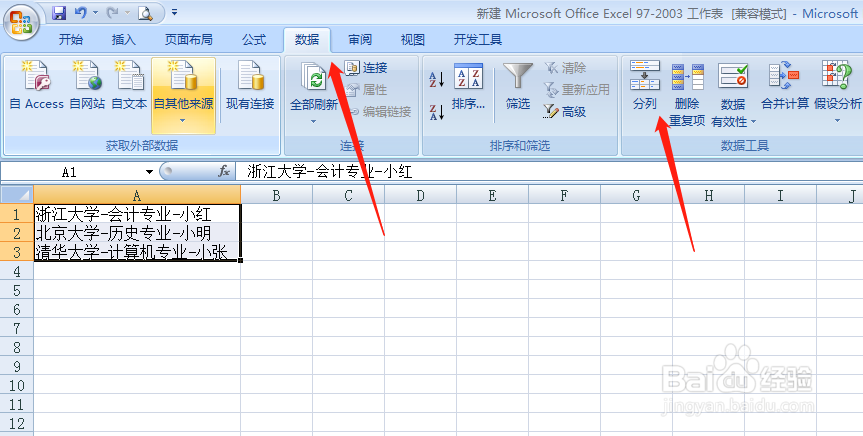This screenshot has width=863, height=436.
Task: Import data 自文本
Action: tap(129, 85)
